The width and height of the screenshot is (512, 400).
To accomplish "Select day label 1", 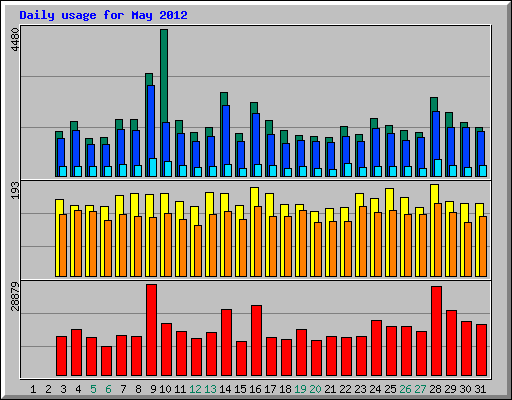I will (x=33, y=389).
